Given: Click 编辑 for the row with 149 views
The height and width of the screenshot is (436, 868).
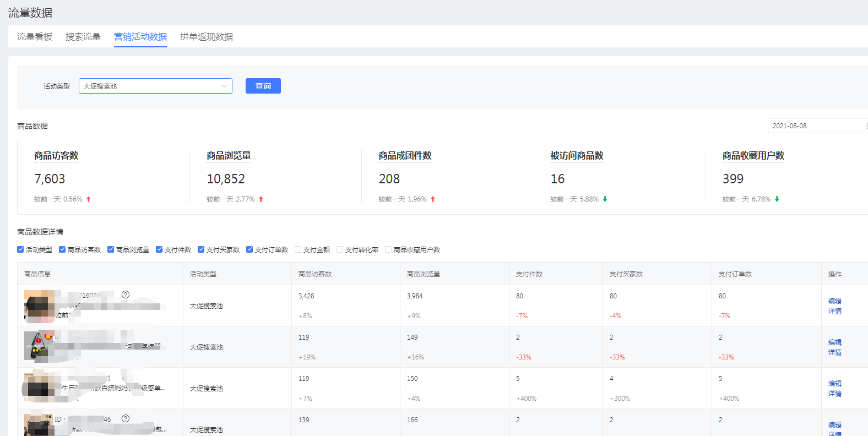Looking at the screenshot, I should click(x=835, y=342).
